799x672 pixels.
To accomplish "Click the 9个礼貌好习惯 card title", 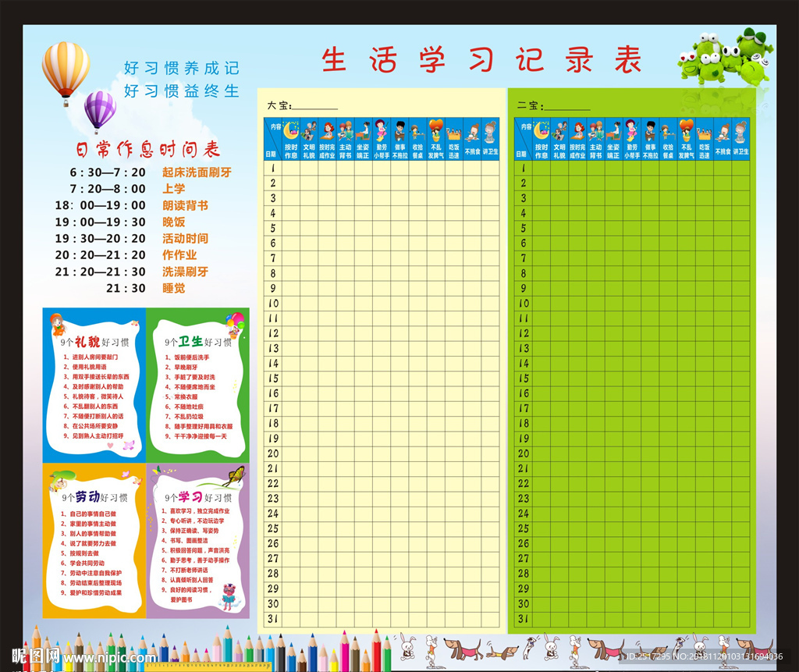I will (x=94, y=342).
